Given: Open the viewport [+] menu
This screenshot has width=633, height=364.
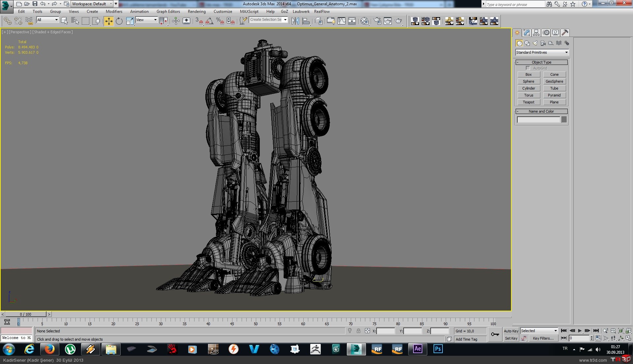Looking at the screenshot, I should click(x=5, y=32).
